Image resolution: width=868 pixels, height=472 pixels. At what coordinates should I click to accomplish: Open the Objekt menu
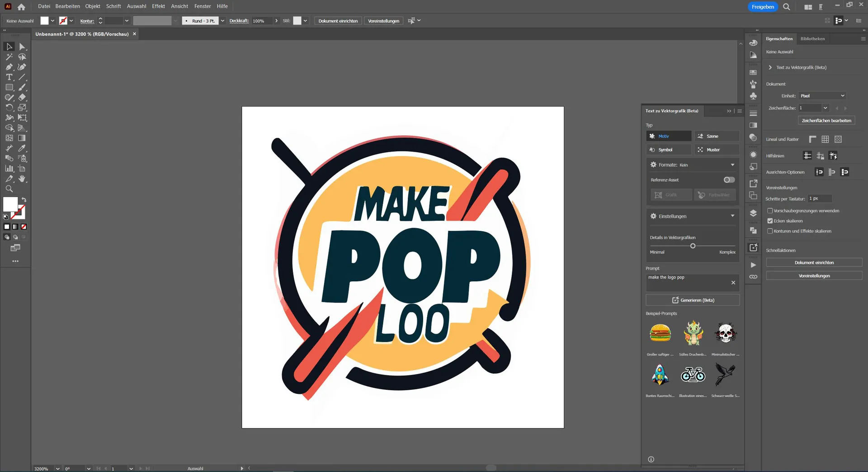93,6
